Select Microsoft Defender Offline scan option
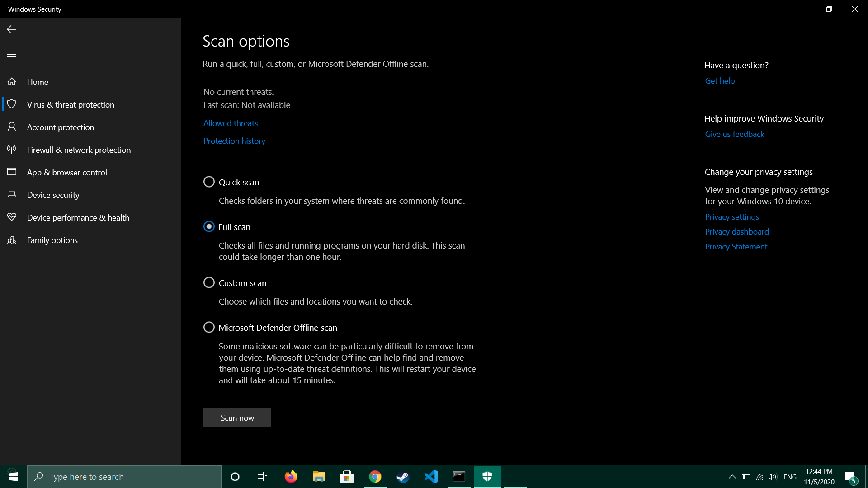Screen dimensions: 868x488 [209, 327]
